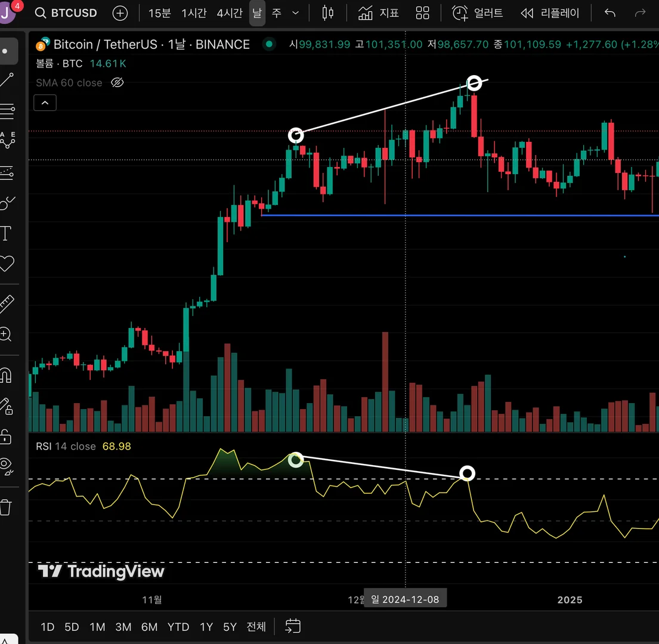Open BTCUSD symbol search
The height and width of the screenshot is (644, 659).
tap(66, 13)
